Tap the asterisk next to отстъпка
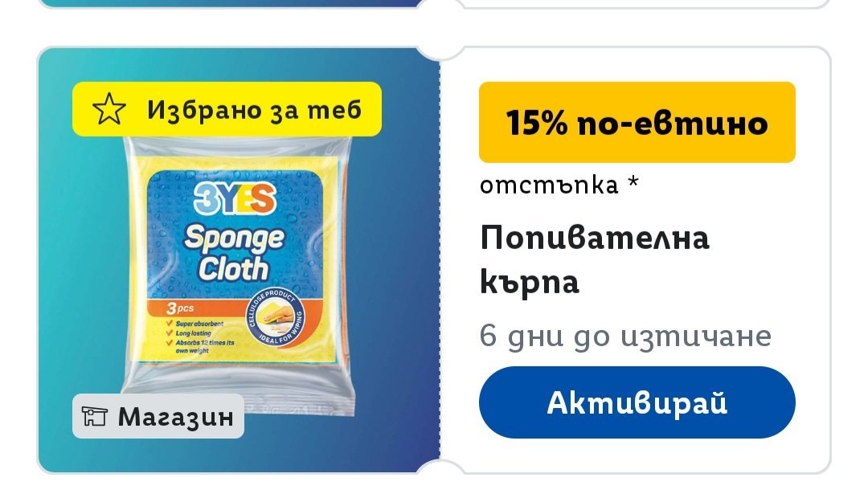This screenshot has height=502, width=868. click(633, 182)
